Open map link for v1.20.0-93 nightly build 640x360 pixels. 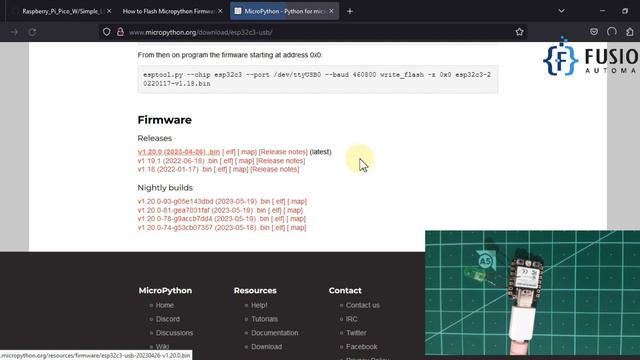pos(297,202)
